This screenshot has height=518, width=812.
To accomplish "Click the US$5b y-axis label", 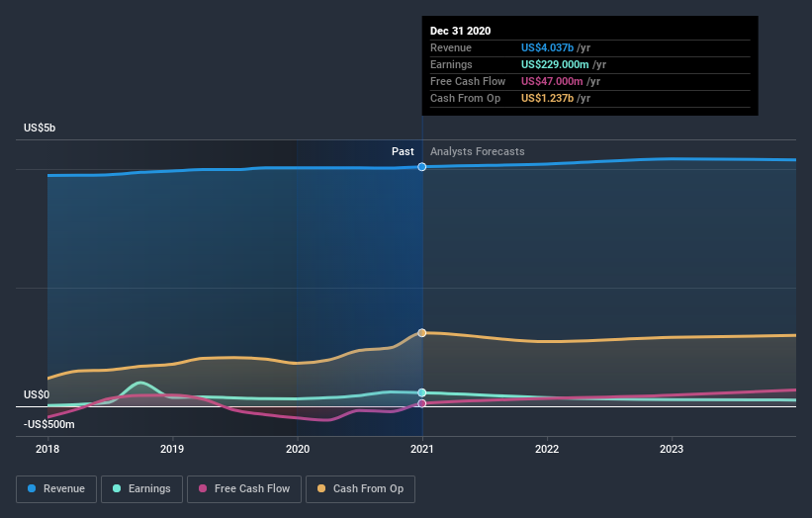I will [40, 128].
